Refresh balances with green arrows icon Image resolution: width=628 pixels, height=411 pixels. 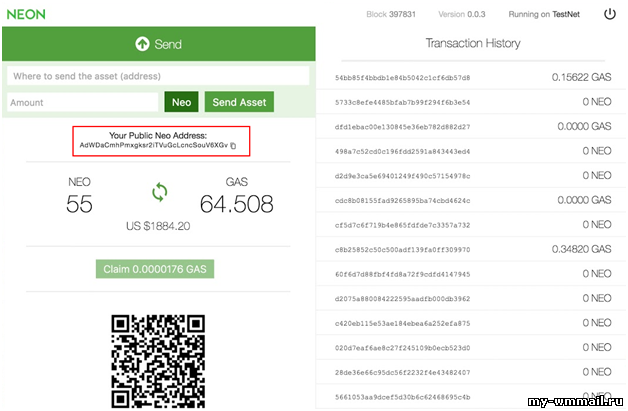159,192
